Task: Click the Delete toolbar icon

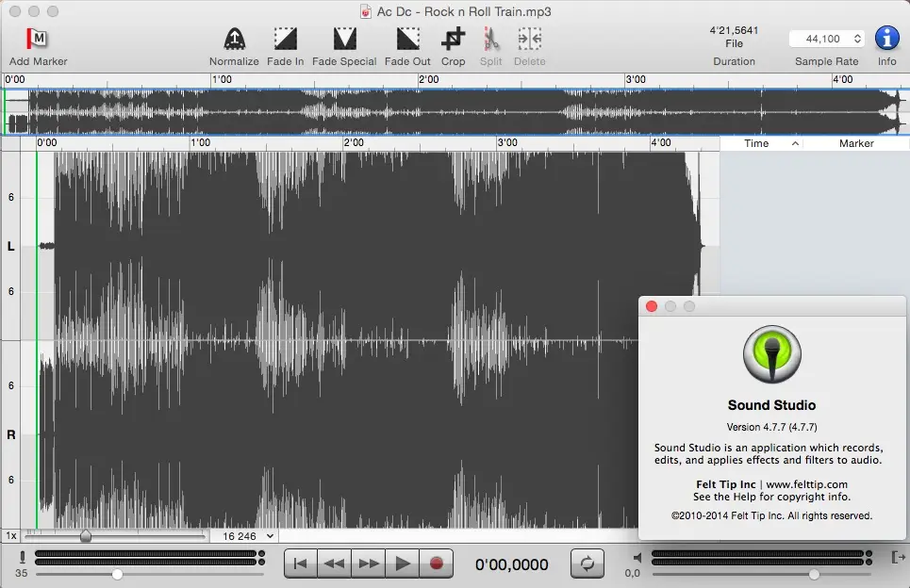Action: point(529,39)
